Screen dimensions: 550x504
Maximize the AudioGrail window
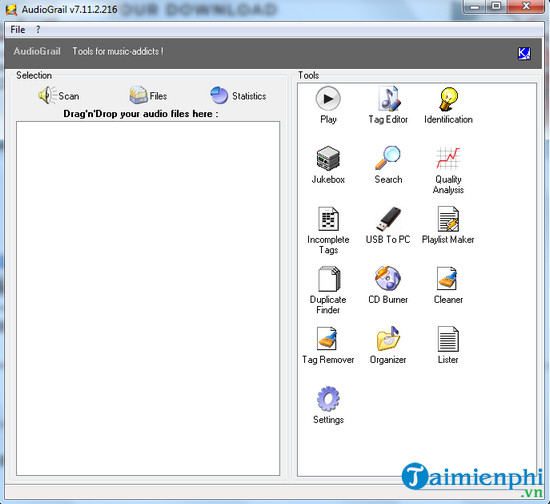click(496, 7)
